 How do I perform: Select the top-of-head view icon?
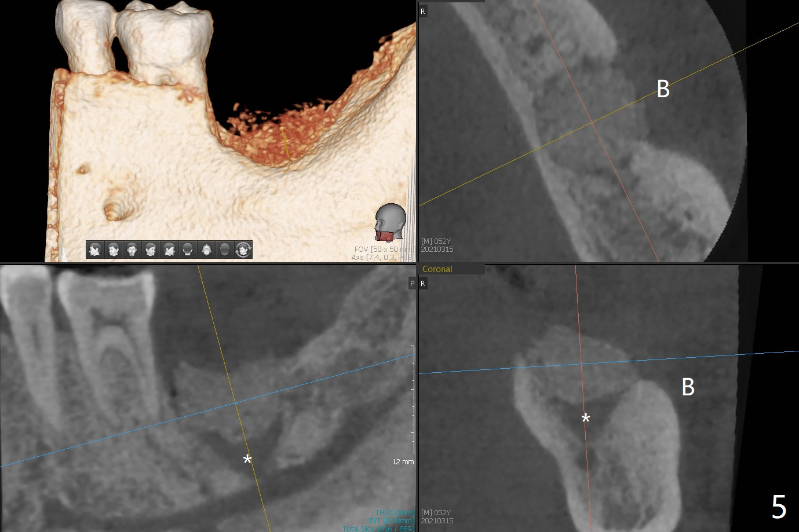pyautogui.click(x=206, y=250)
